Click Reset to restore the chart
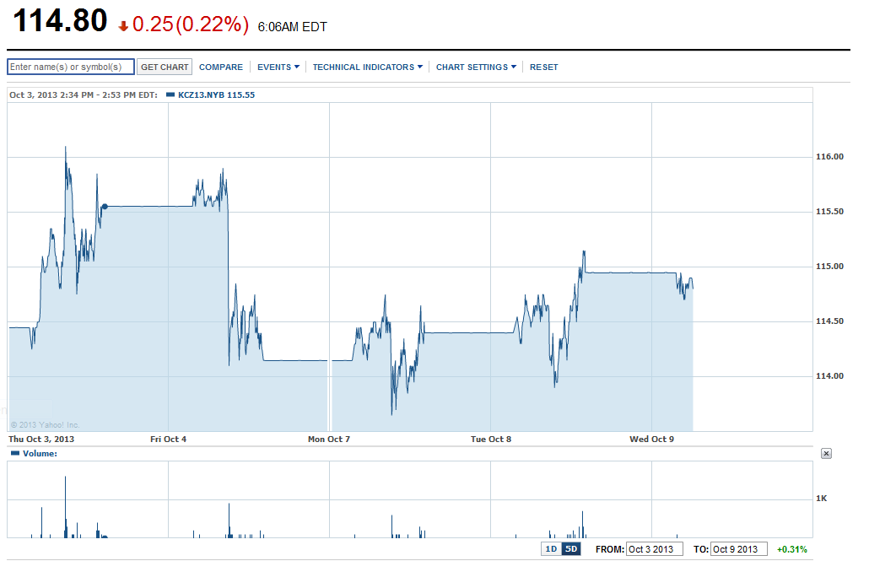The image size is (896, 588). 543,67
